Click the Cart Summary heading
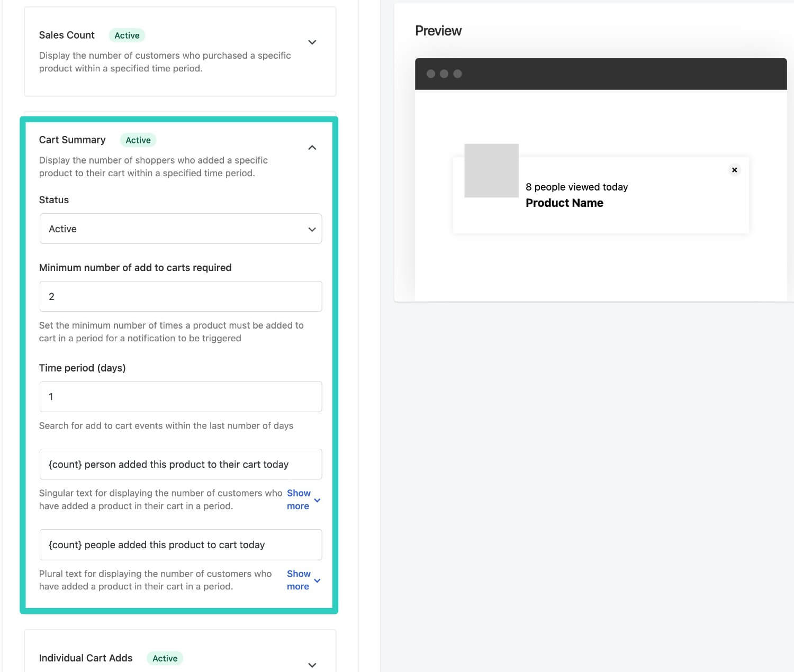 pos(72,140)
